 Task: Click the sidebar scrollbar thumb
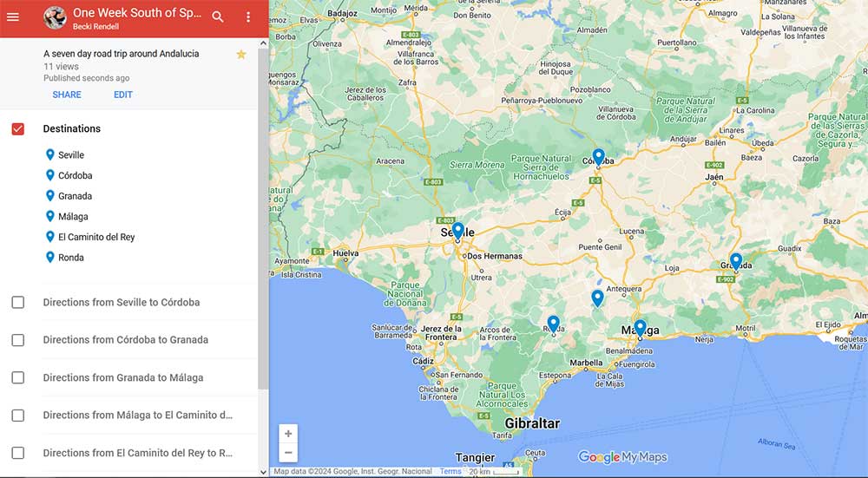point(263,219)
